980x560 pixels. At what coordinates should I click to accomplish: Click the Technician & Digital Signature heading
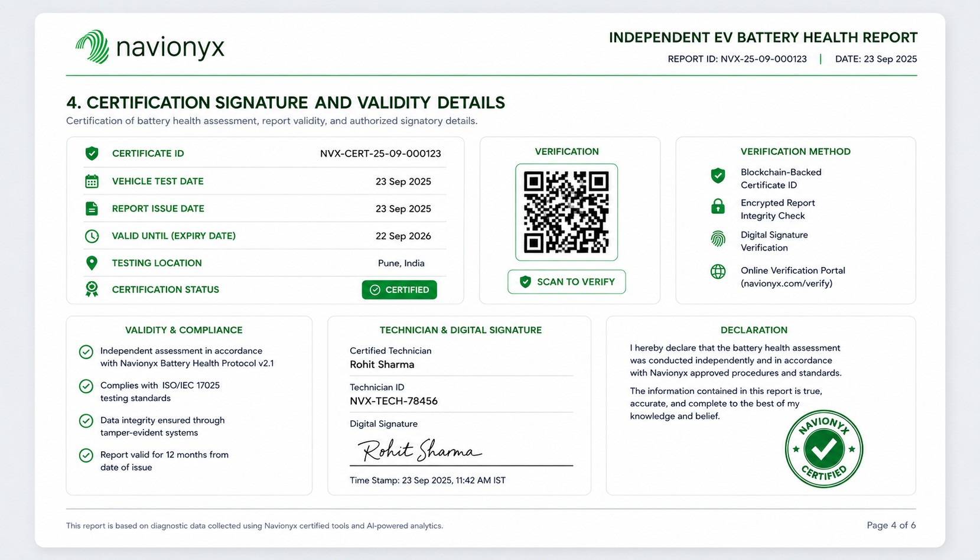pos(461,330)
